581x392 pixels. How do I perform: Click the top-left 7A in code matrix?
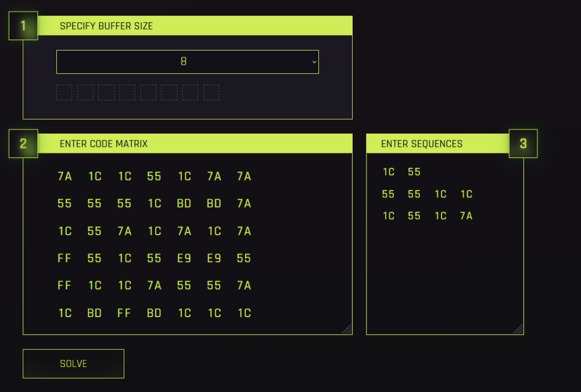coord(64,177)
